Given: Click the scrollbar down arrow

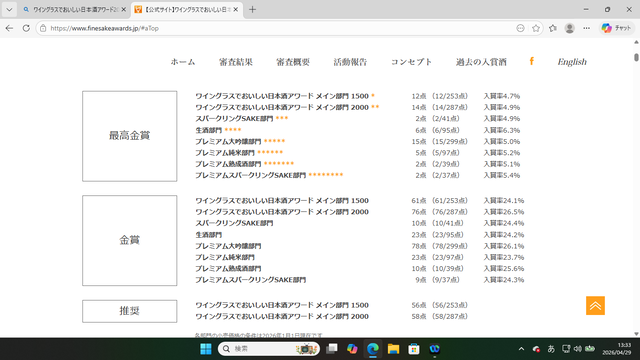Looking at the screenshot, I should 636,334.
